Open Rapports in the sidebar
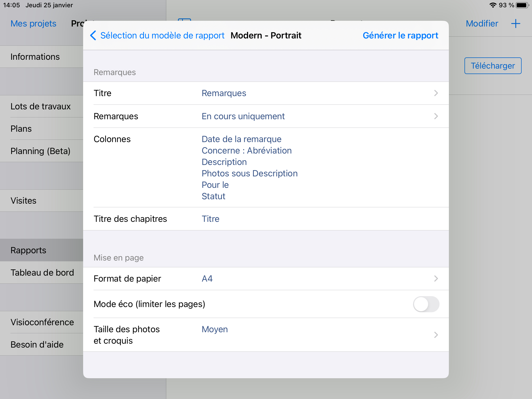 [28, 250]
